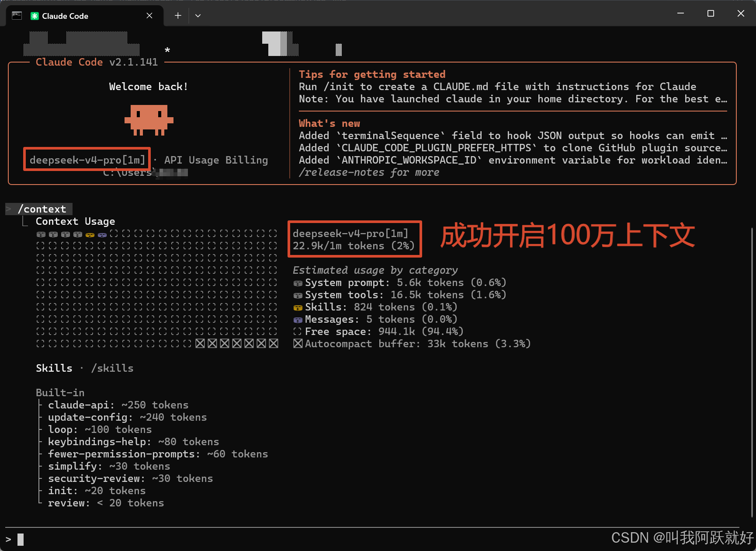Click the Autocompact buffer legend icon
Viewport: 756px width, 551px height.
298,344
